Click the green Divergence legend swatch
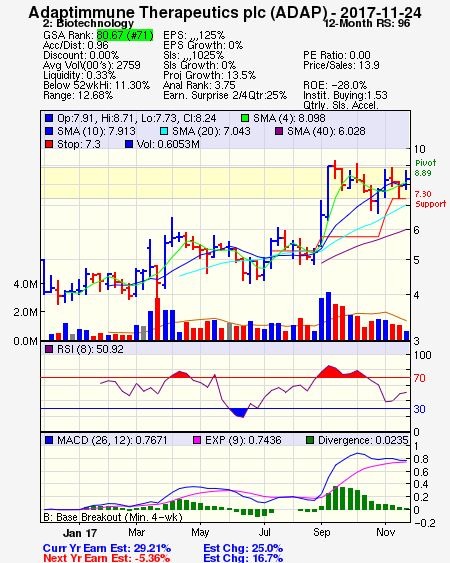 pos(310,440)
